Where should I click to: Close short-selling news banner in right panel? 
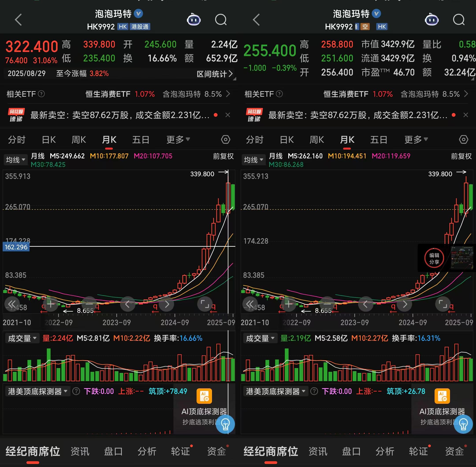click(466, 115)
